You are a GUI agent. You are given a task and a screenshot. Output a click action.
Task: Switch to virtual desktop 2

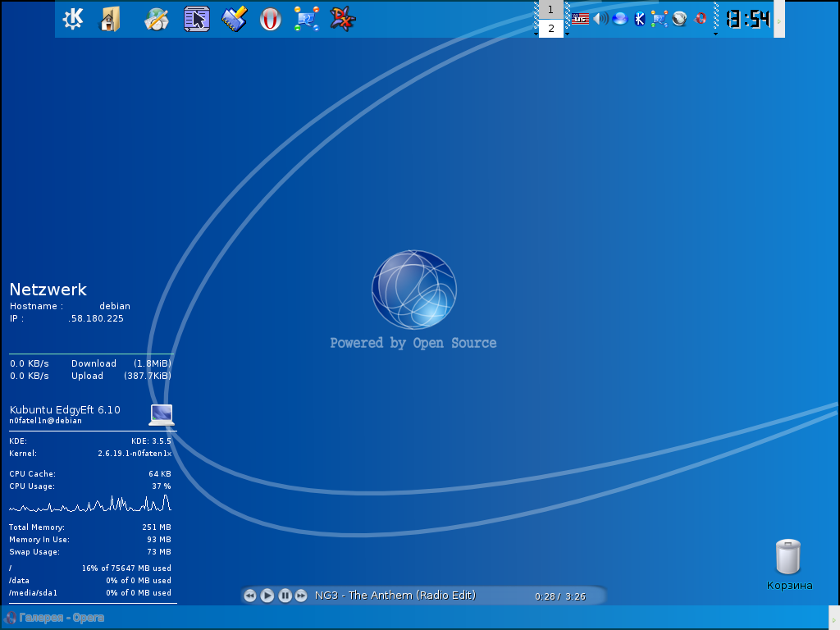(x=551, y=29)
